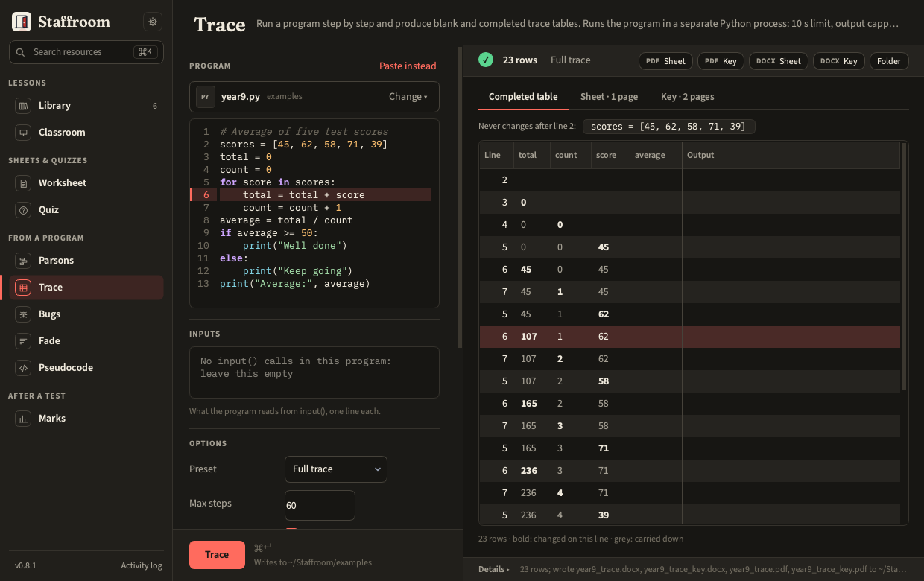Click into the Inputs text area
Screen dimensions: 924x581
coord(314,372)
